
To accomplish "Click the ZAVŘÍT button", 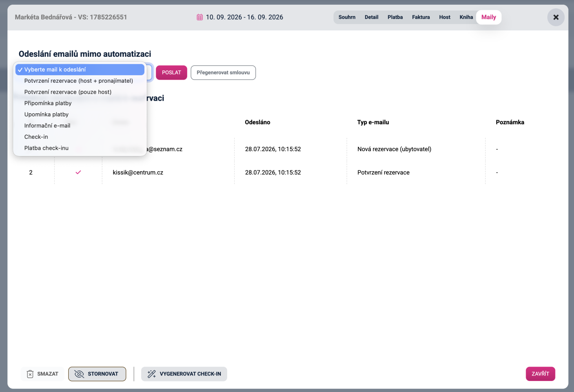I will 540,374.
